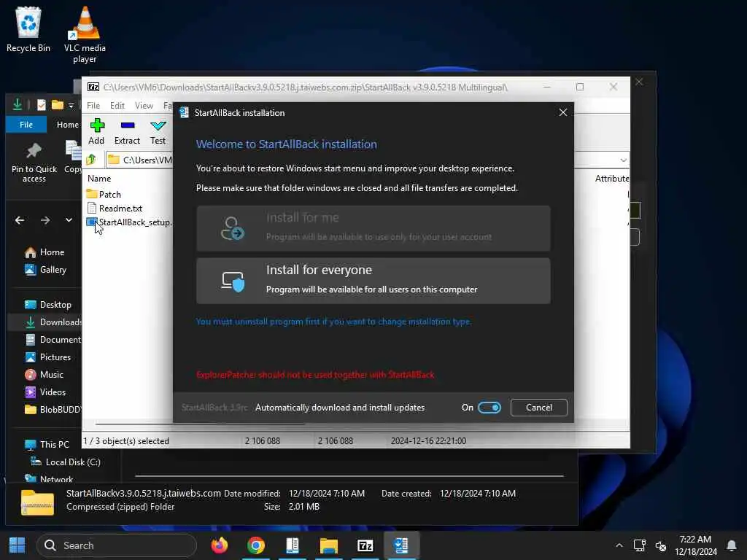The image size is (747, 560).
Task: Open Quick Access Toolbar dropdown in Explorer
Action: (x=71, y=105)
